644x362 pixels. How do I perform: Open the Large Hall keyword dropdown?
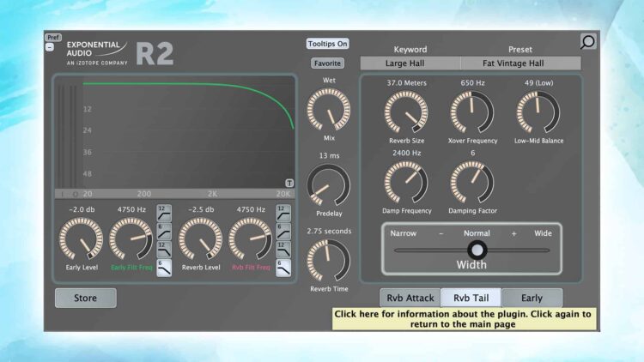click(x=410, y=63)
